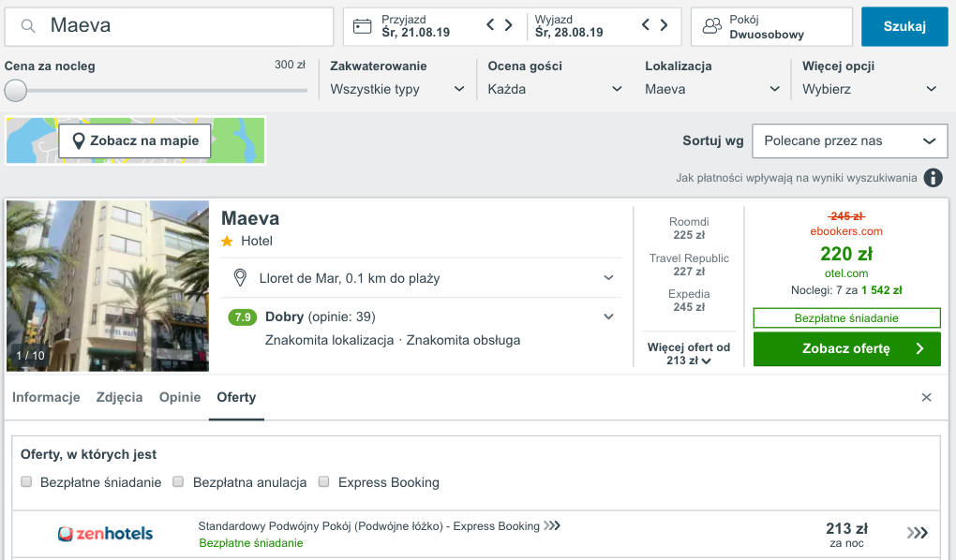956x560 pixels.
Task: Click Zobacz na mapie button
Action: pyautogui.click(x=135, y=140)
